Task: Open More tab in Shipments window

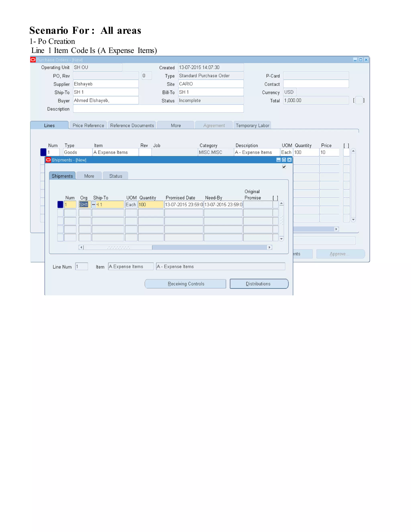Action: [x=89, y=176]
